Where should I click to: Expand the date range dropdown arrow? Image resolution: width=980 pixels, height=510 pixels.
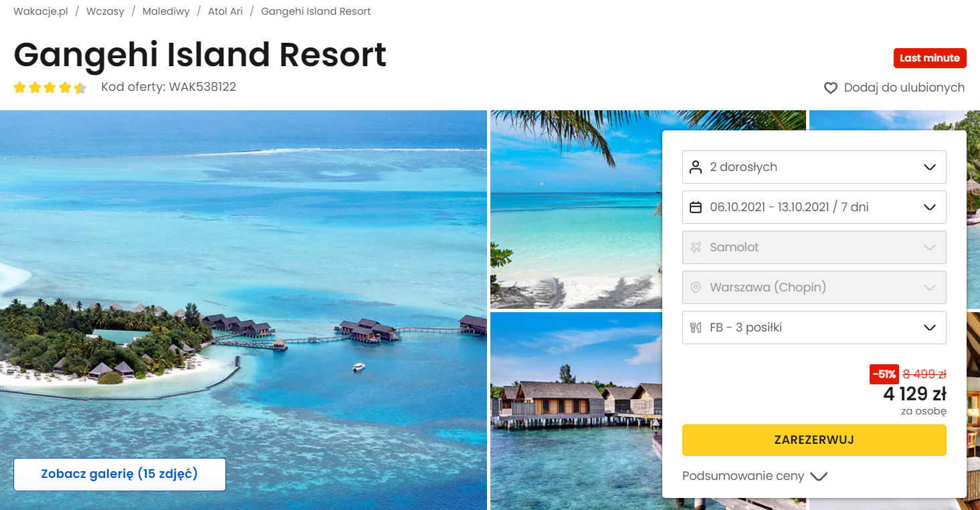click(929, 207)
